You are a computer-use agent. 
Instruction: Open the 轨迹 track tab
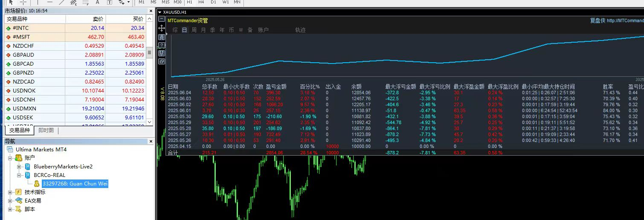pos(301,30)
